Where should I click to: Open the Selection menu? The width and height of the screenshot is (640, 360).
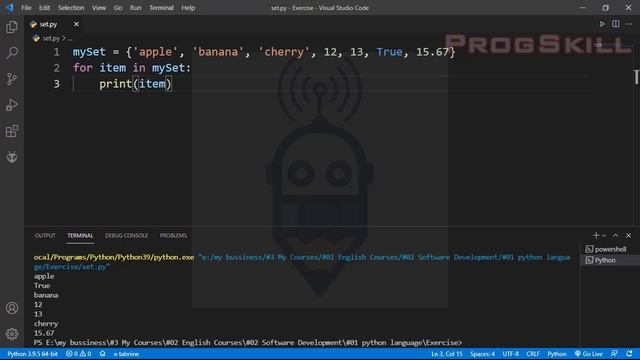point(71,8)
